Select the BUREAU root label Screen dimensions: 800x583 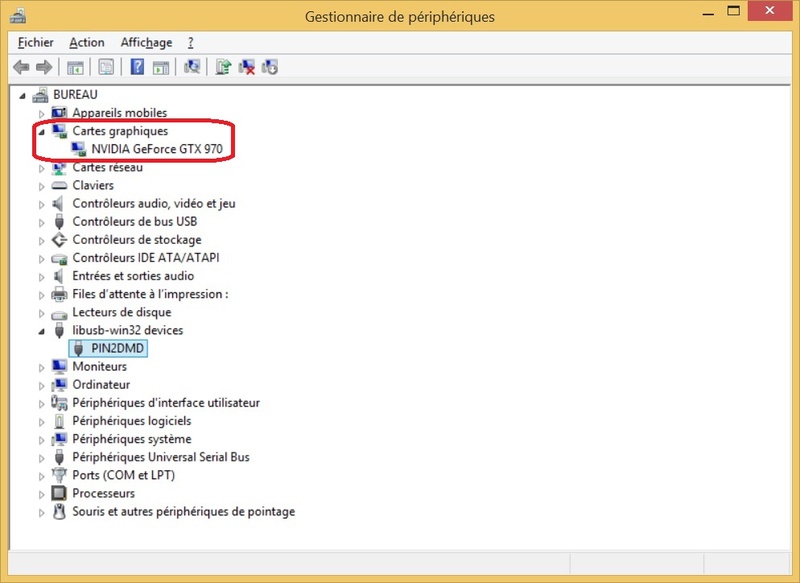coord(75,95)
